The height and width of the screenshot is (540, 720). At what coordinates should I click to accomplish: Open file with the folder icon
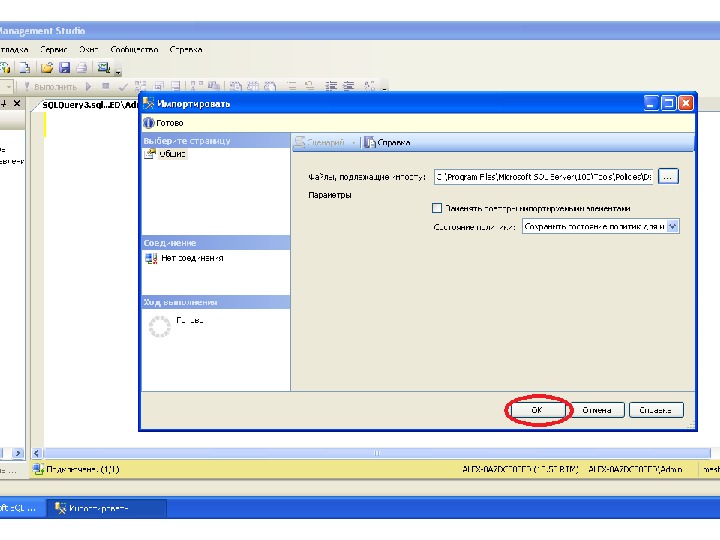[47, 68]
